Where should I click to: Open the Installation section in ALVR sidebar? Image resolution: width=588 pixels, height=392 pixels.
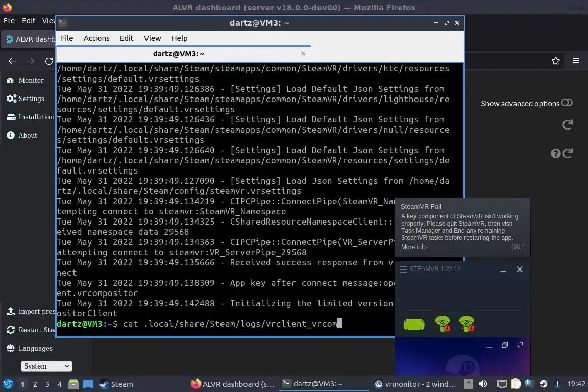pos(30,117)
